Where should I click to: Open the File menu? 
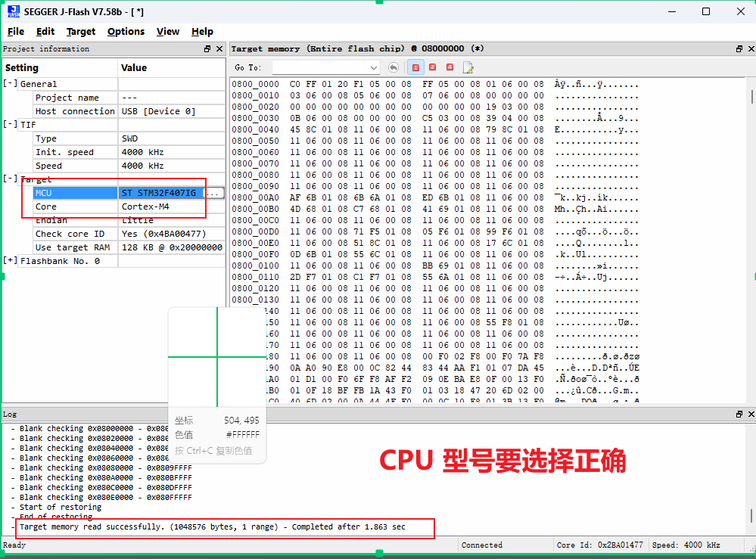(16, 31)
